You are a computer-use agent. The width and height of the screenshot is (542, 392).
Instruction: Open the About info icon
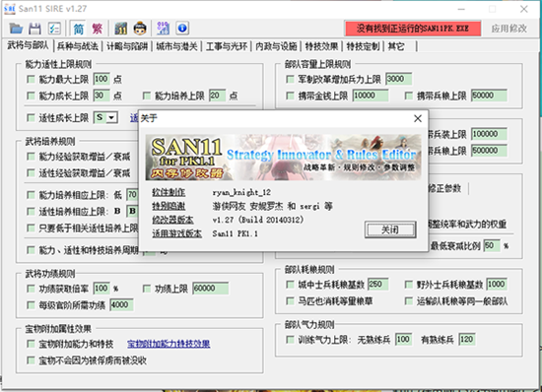(x=182, y=29)
